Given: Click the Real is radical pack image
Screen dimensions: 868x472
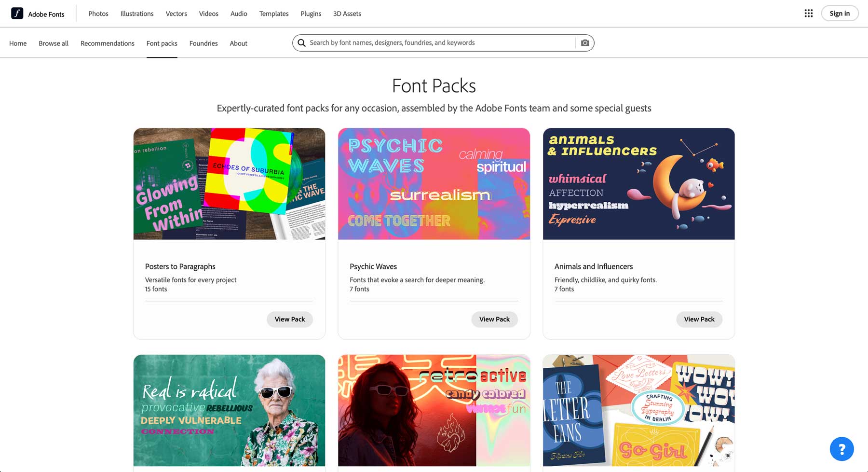Looking at the screenshot, I should click(x=229, y=411).
